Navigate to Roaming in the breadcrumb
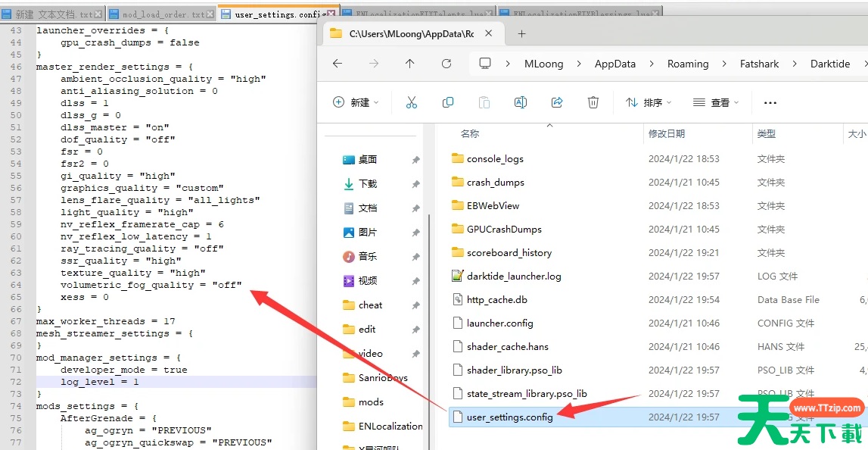Screen dimensions: 868x450 pos(688,64)
